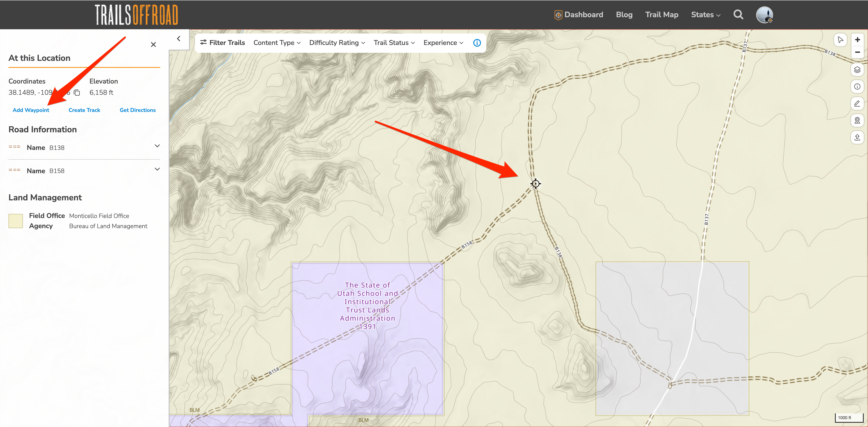
Task: Open the search magnifier in header
Action: 738,14
